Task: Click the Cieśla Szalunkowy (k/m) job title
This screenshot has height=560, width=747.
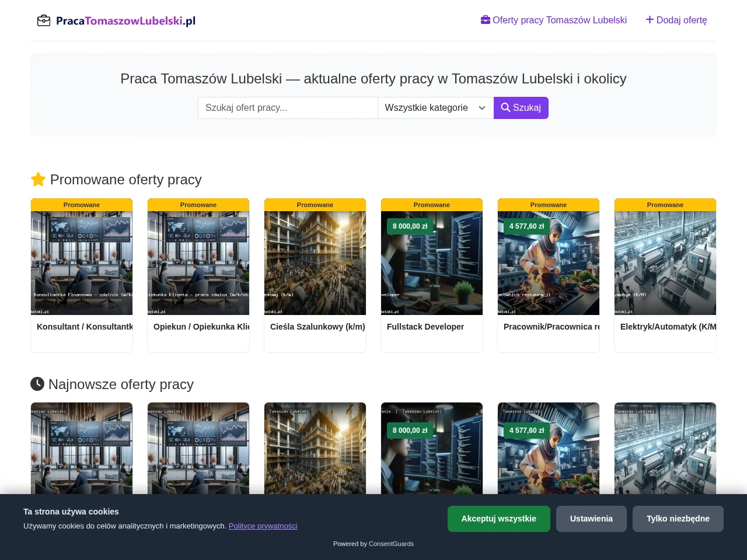Action: pyautogui.click(x=317, y=327)
